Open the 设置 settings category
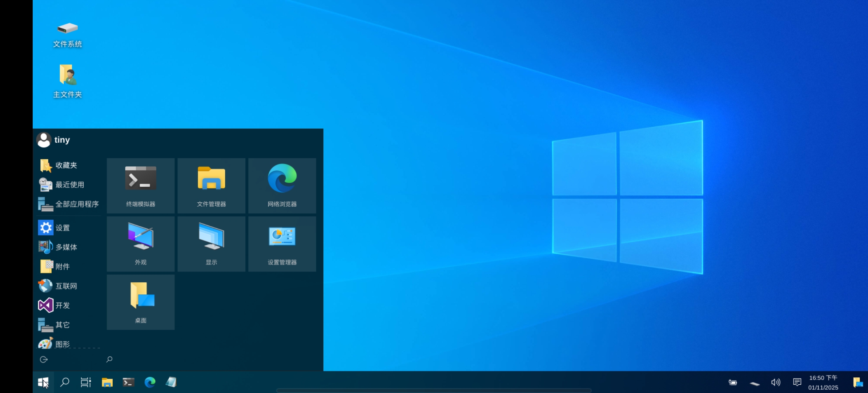 pos(68,228)
